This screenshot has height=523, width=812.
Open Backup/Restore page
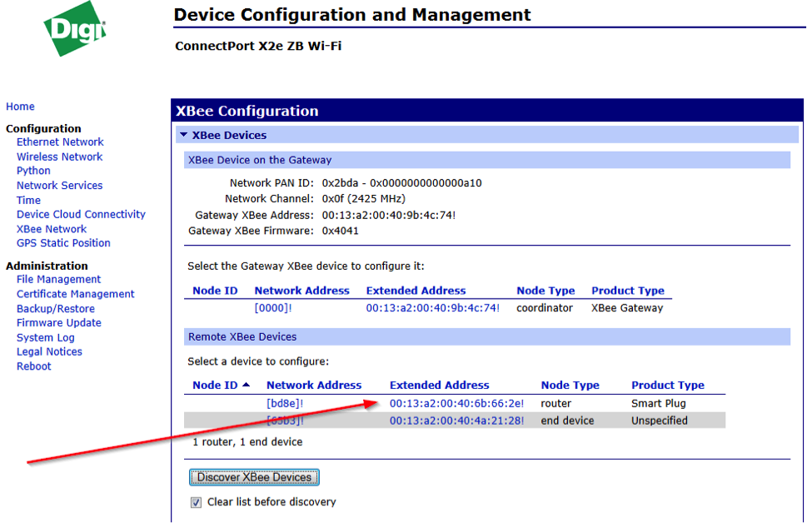click(x=56, y=309)
